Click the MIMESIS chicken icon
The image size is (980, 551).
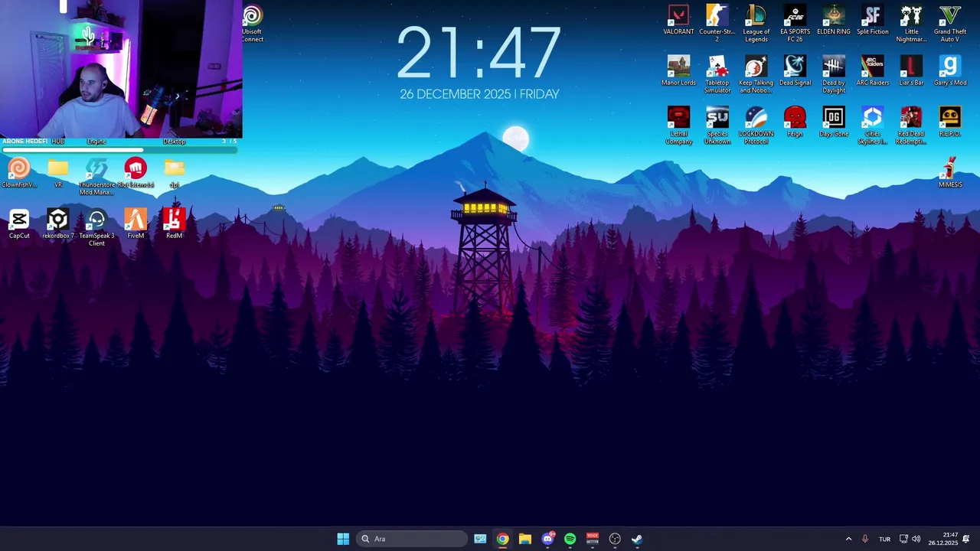click(949, 173)
